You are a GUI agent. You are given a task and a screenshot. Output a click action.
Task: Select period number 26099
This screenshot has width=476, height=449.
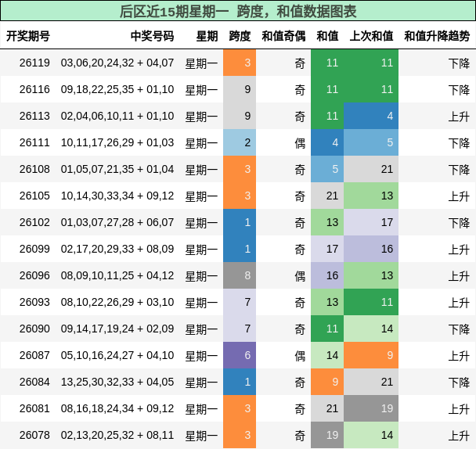[34, 249]
